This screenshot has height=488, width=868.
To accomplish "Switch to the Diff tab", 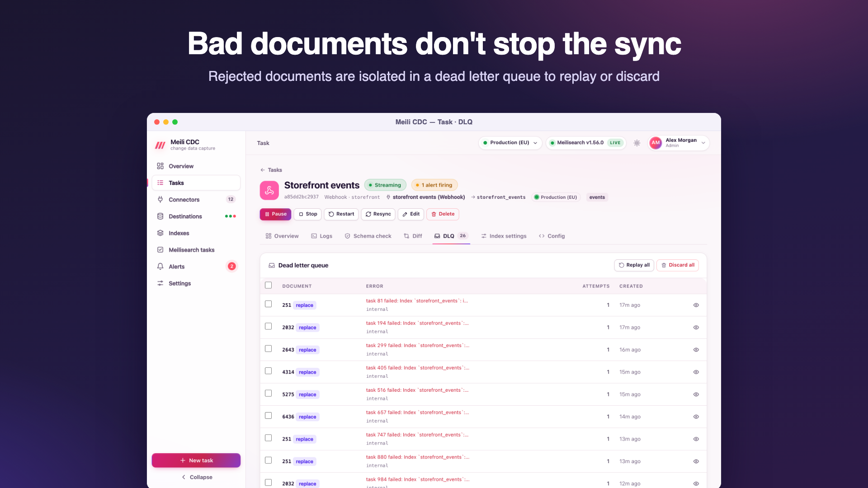I will tap(413, 236).
